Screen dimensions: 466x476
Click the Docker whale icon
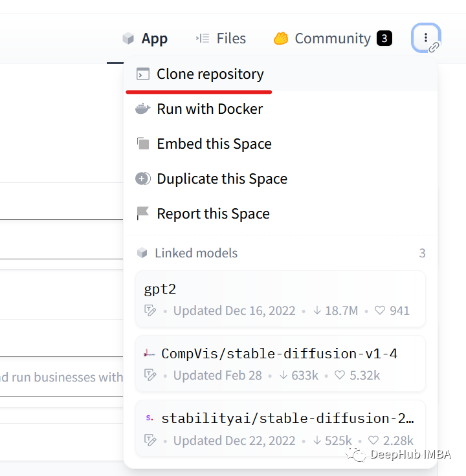tap(143, 109)
